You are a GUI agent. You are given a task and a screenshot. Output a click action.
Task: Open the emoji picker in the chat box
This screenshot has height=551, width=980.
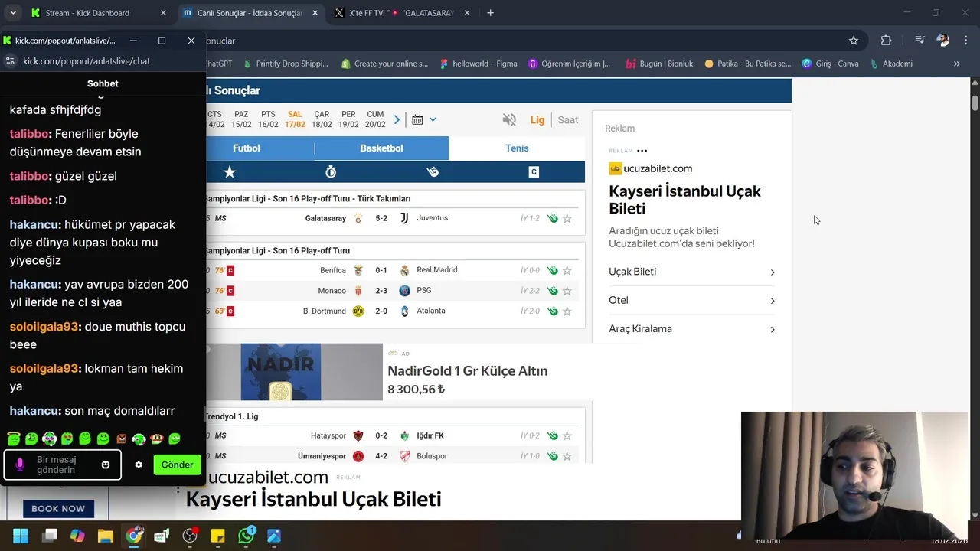coord(106,465)
